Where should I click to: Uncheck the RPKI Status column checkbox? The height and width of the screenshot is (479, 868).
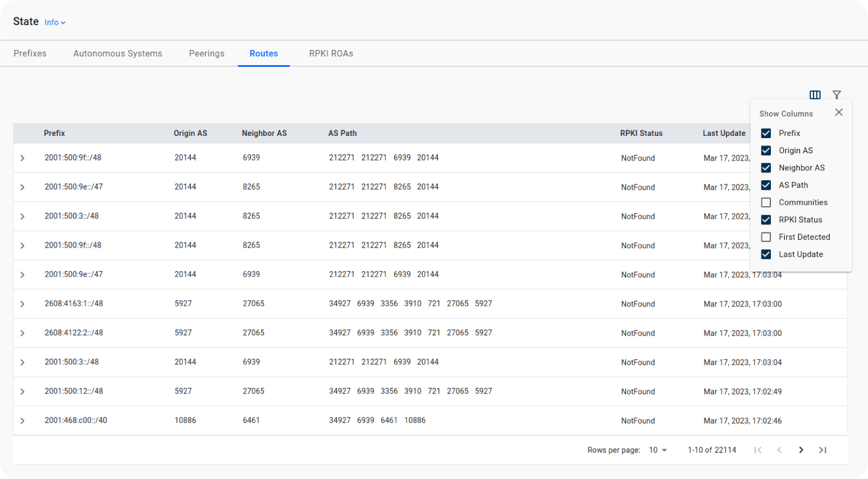click(x=766, y=220)
